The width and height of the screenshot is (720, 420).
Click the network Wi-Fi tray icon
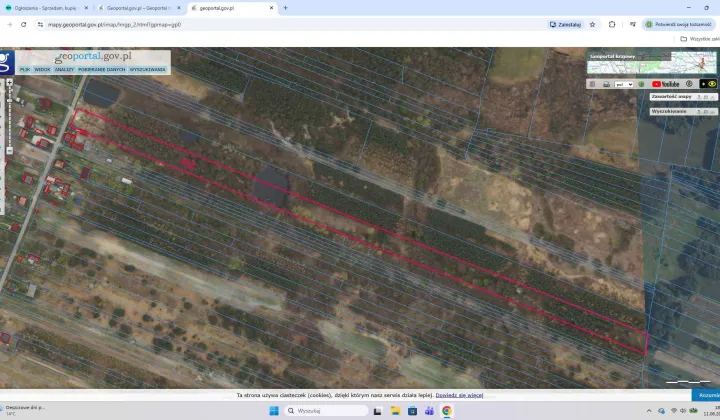674,410
